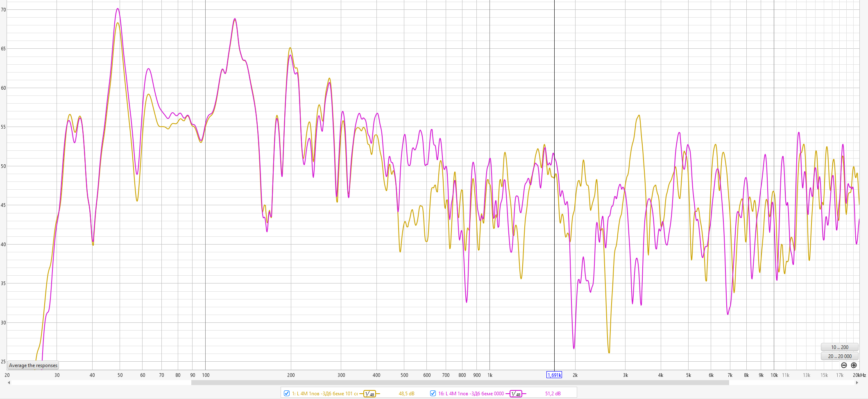Untick checkbox for trace 16: L 4M 0000
Image resolution: width=868 pixels, height=399 pixels.
(433, 393)
